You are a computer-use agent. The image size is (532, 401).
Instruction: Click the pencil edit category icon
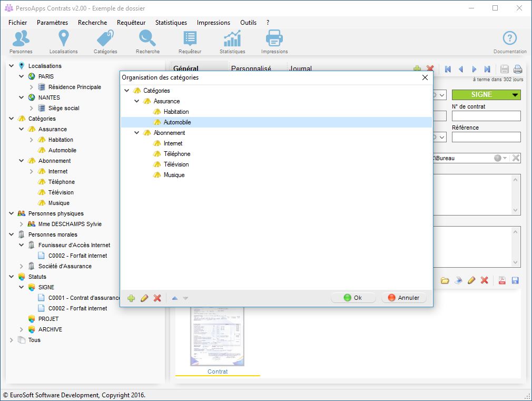144,298
